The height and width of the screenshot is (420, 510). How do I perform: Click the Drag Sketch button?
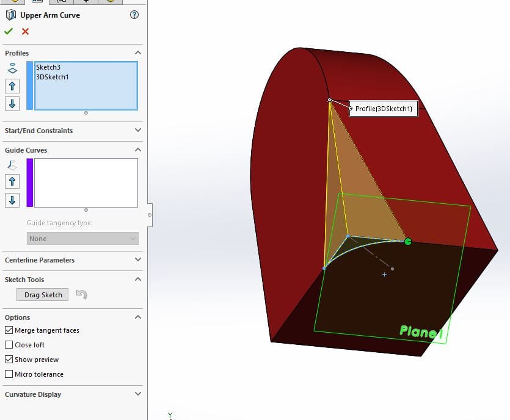[x=43, y=294]
